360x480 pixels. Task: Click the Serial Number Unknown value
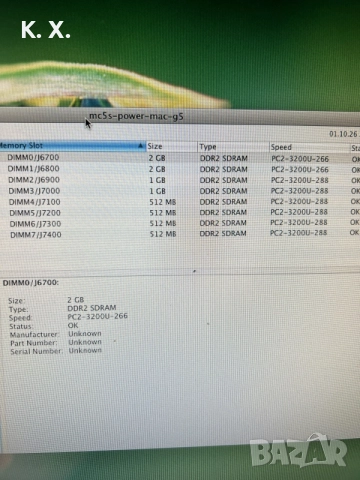(85, 351)
